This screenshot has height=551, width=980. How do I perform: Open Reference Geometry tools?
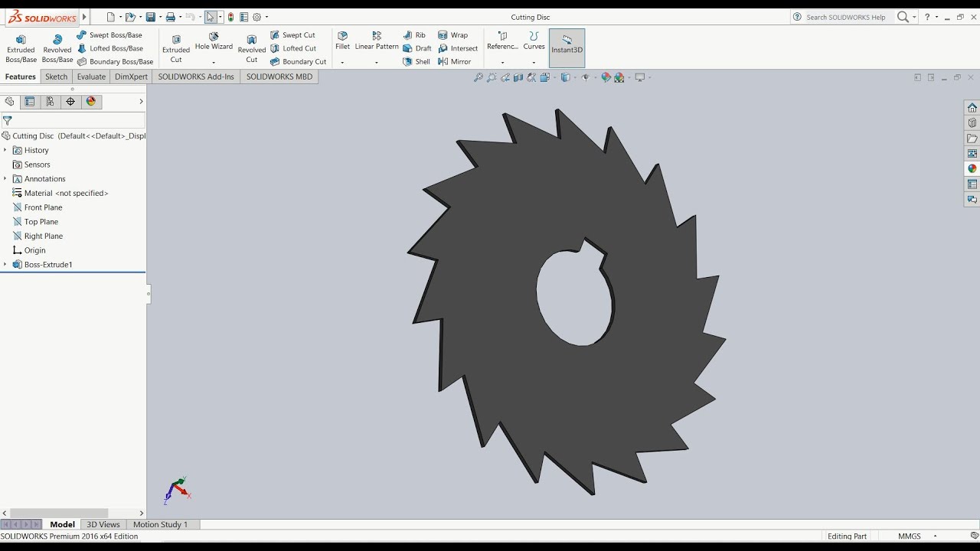pos(502,41)
